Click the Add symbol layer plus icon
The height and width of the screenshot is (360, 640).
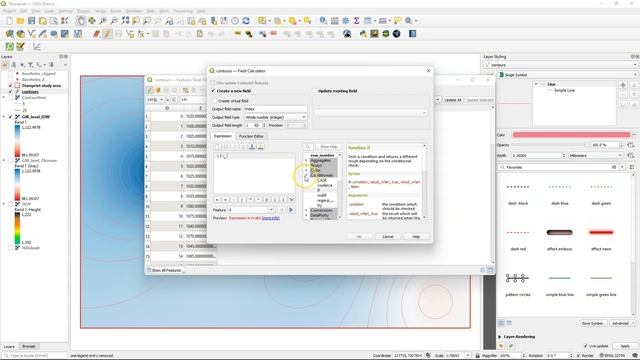pos(623,85)
